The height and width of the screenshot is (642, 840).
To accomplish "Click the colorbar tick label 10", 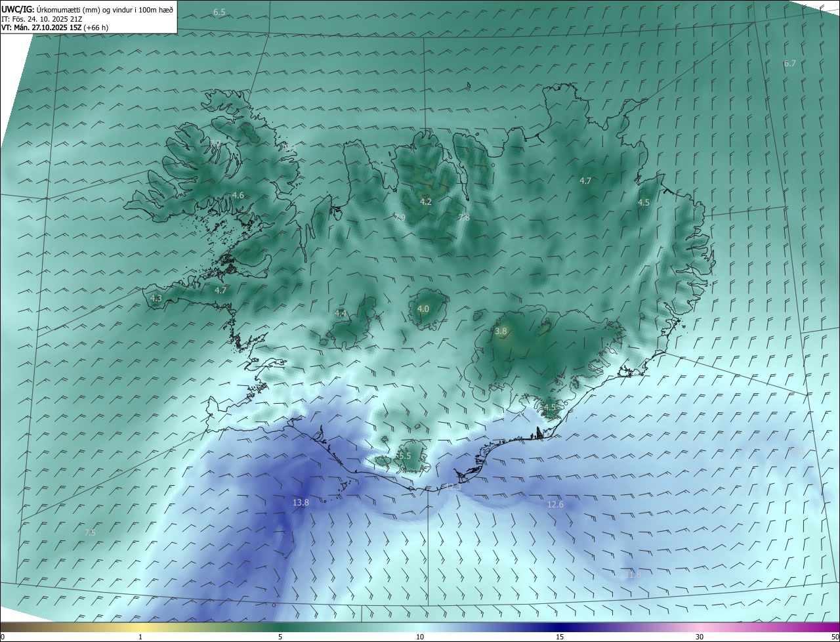I will coord(420,637).
